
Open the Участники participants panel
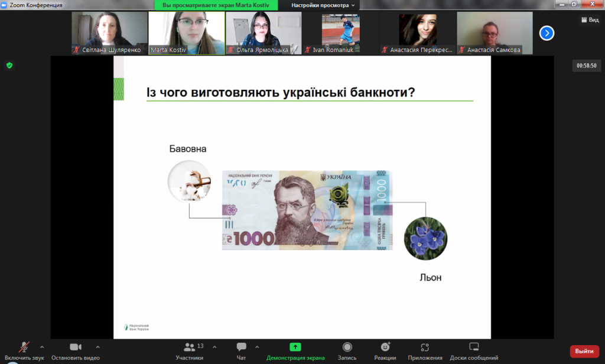pyautogui.click(x=190, y=351)
